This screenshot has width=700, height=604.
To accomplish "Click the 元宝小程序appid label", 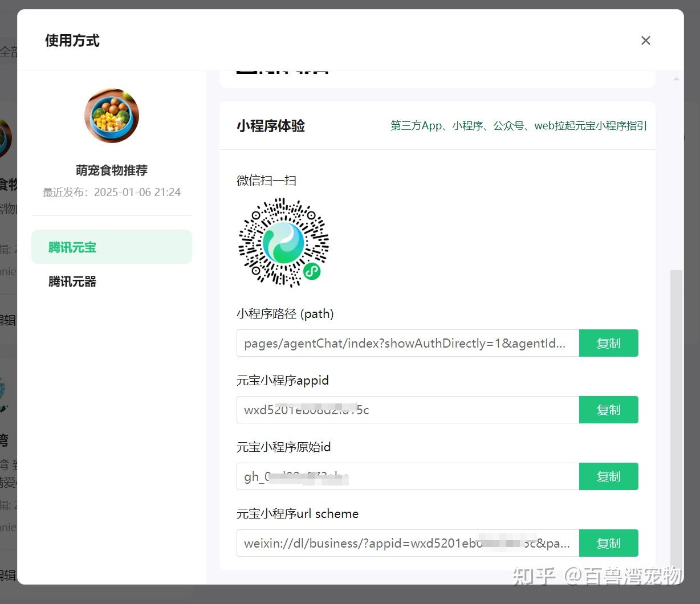I will 283,380.
